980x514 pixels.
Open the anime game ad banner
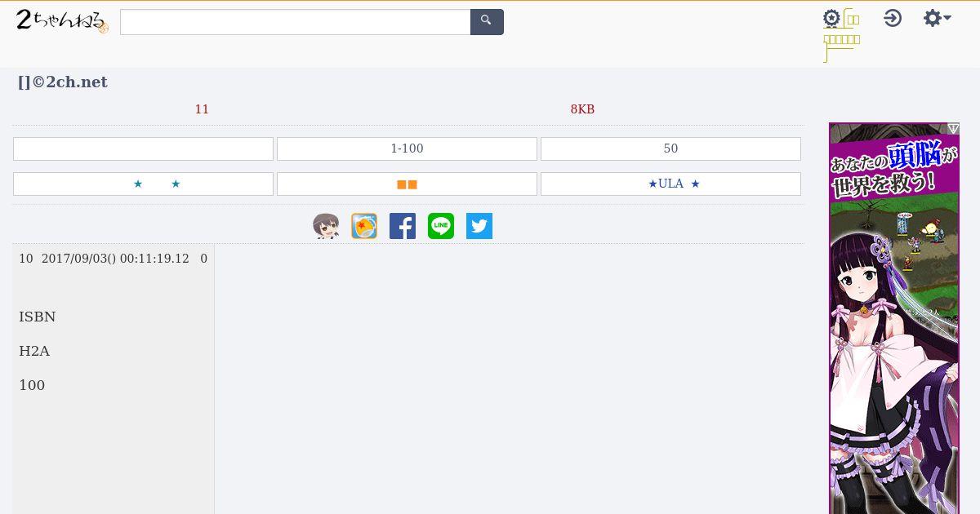(x=894, y=318)
